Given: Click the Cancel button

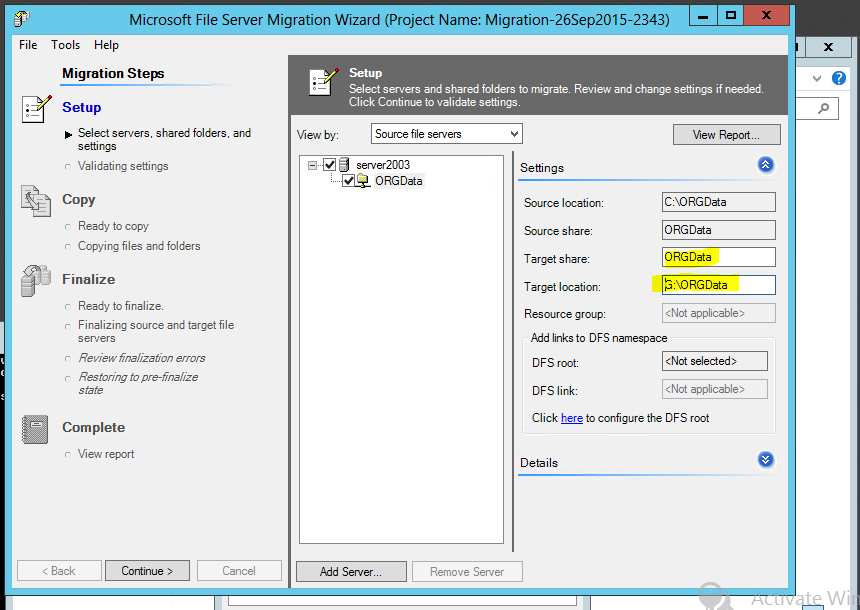Looking at the screenshot, I should tap(239, 571).
